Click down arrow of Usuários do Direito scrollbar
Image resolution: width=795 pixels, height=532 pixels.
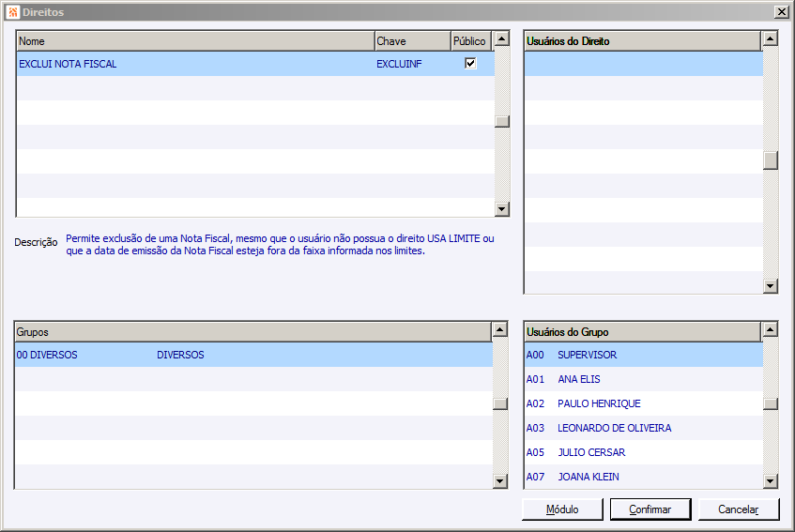pyautogui.click(x=771, y=286)
